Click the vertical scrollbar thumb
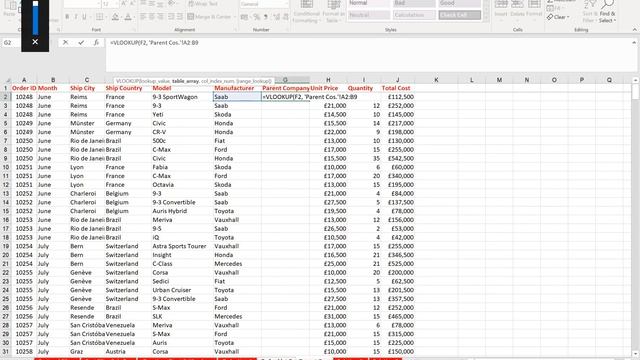Image resolution: width=640 pixels, height=360 pixels. point(635,91)
